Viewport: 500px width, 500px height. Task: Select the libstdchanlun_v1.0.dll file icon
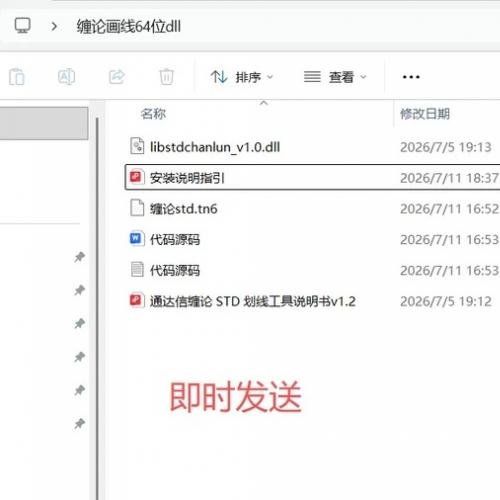point(137,146)
